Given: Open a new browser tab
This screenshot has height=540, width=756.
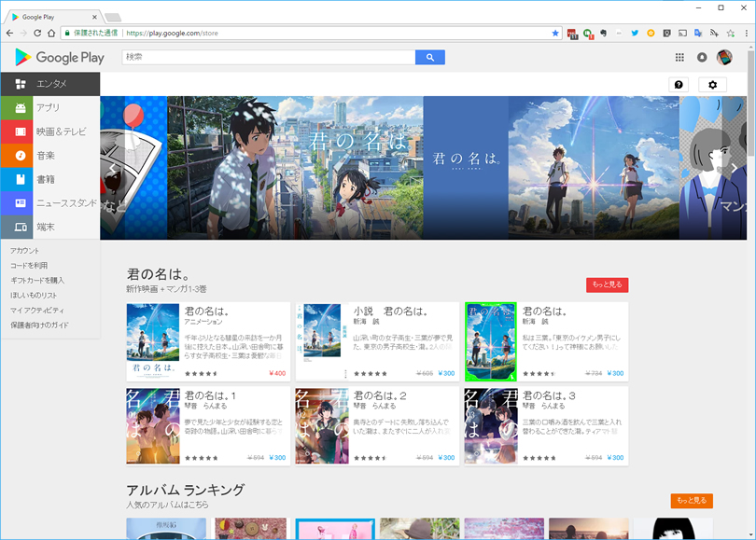Looking at the screenshot, I should coord(113,18).
